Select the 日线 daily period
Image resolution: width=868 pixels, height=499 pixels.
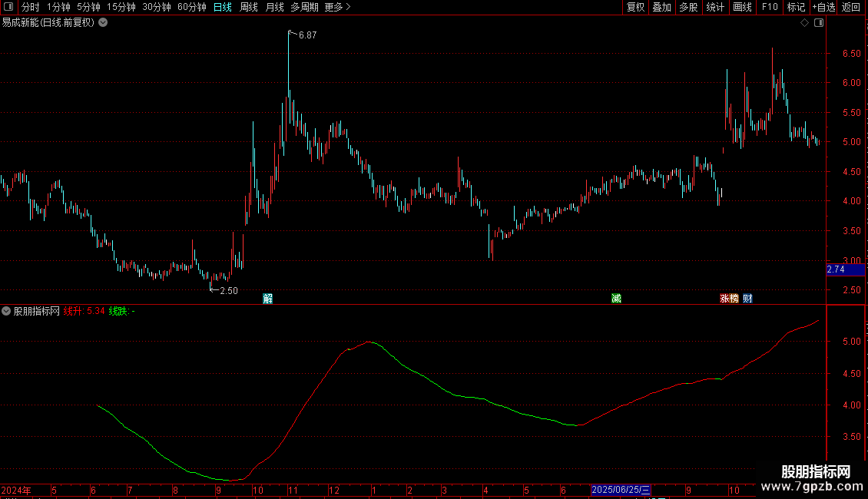pyautogui.click(x=223, y=7)
